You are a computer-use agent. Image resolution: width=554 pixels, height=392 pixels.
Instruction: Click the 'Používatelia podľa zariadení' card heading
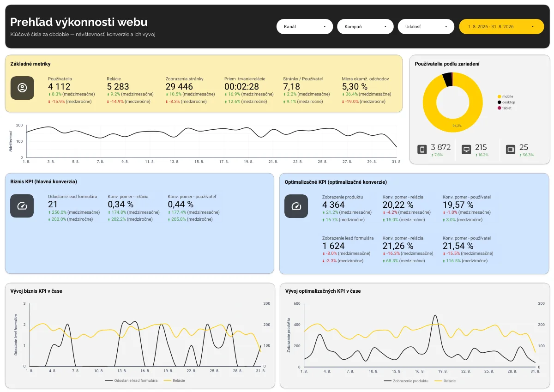pos(447,64)
